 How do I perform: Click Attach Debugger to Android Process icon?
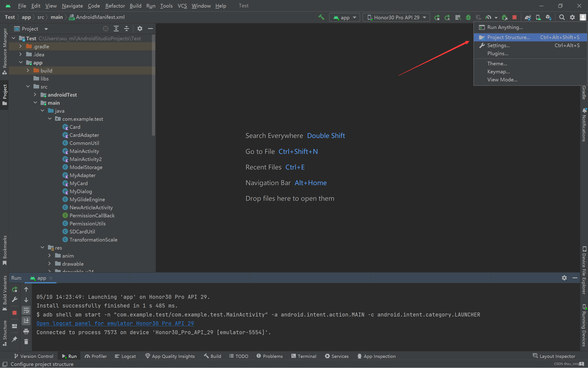point(504,17)
